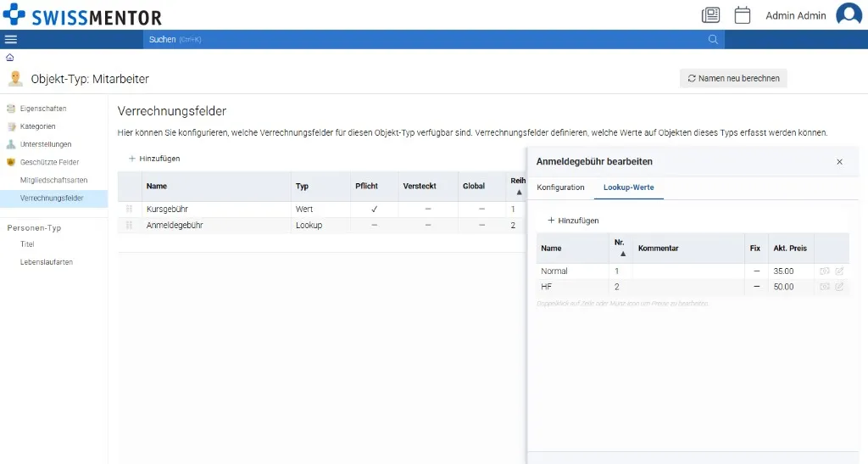The height and width of the screenshot is (464, 868).
Task: Toggle Fix for Normal lookup value
Action: [757, 271]
